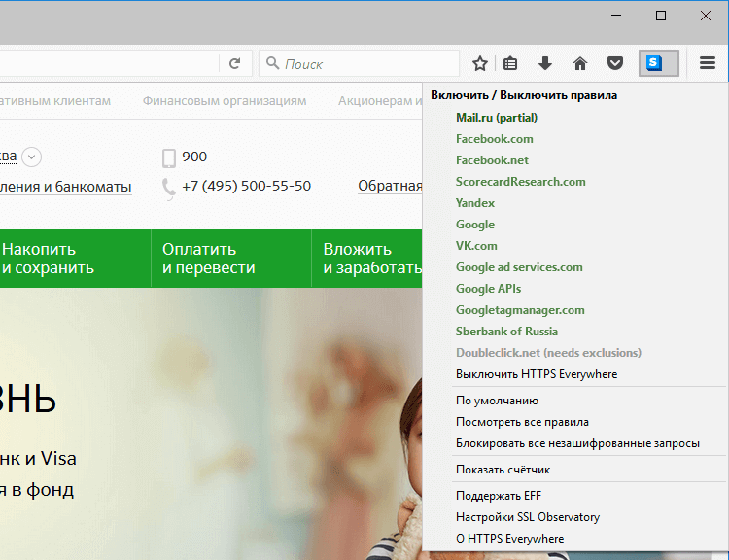
Task: Open the Firefox hamburger menu
Action: coord(708,63)
